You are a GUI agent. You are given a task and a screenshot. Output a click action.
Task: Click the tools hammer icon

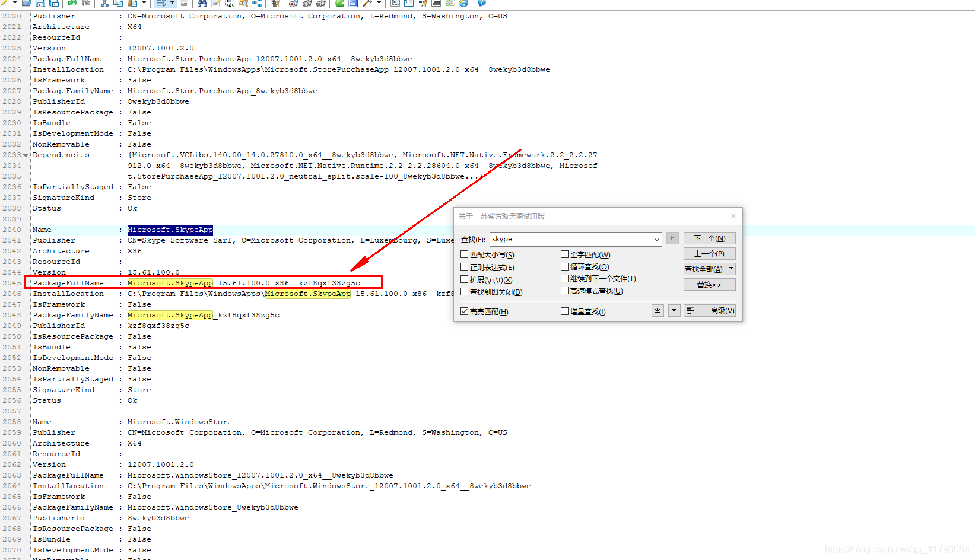click(x=367, y=3)
